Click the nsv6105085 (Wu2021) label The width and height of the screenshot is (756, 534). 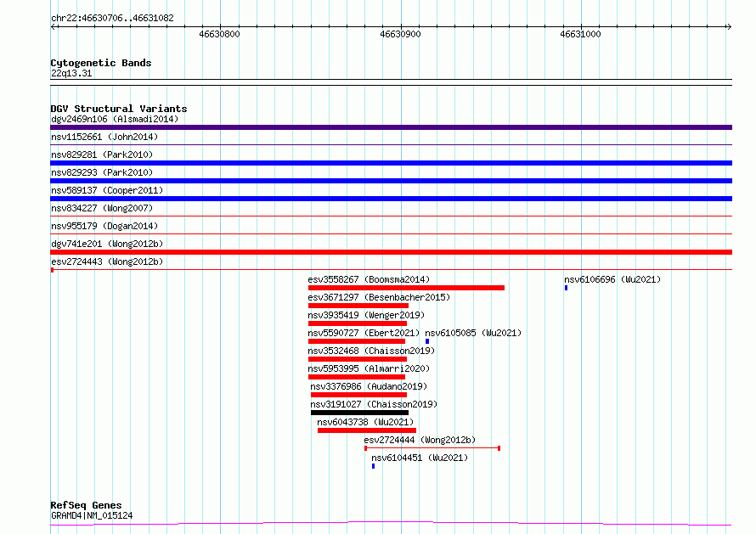473,333
